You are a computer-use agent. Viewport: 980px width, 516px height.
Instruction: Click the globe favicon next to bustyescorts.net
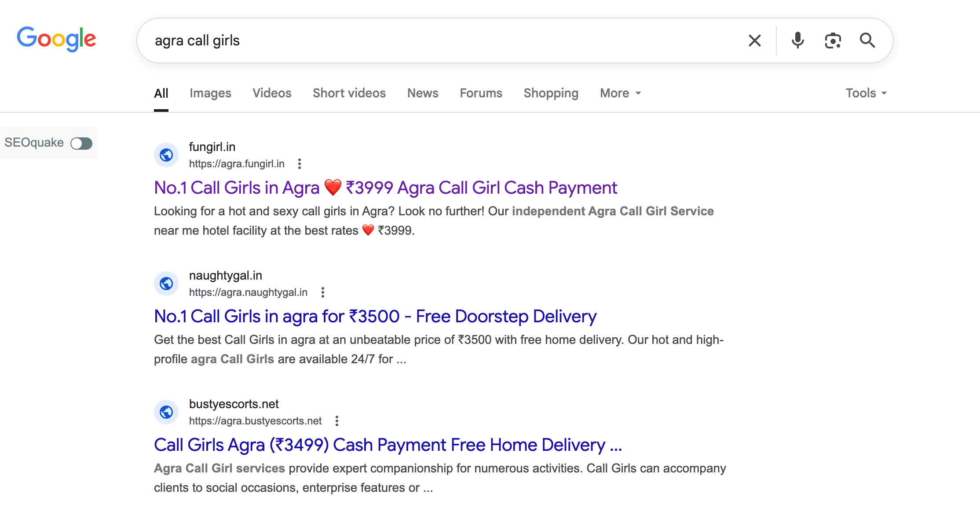(x=166, y=412)
